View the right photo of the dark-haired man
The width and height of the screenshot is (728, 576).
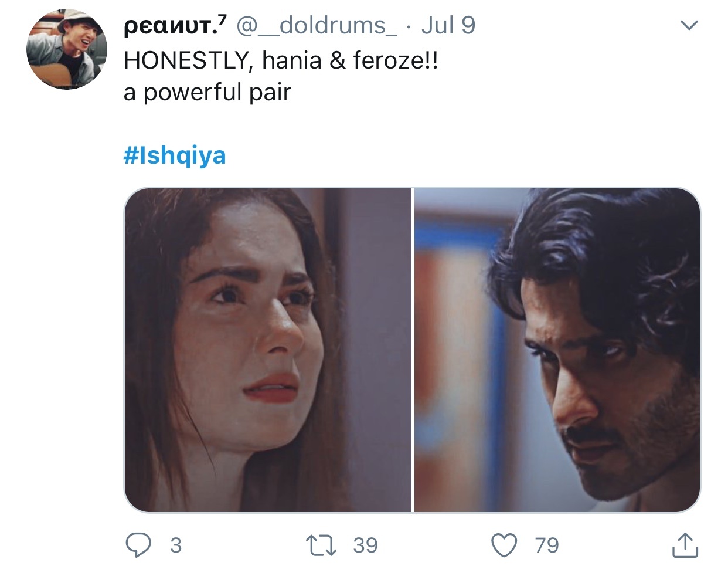click(557, 350)
